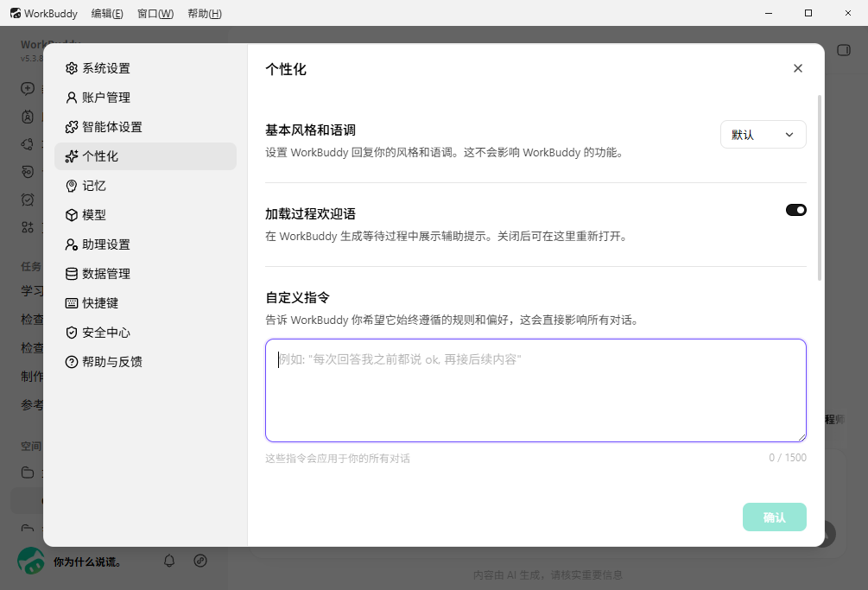Click the settings dialog vertical scrollbar
Screen dimensions: 868x590
tap(820, 188)
